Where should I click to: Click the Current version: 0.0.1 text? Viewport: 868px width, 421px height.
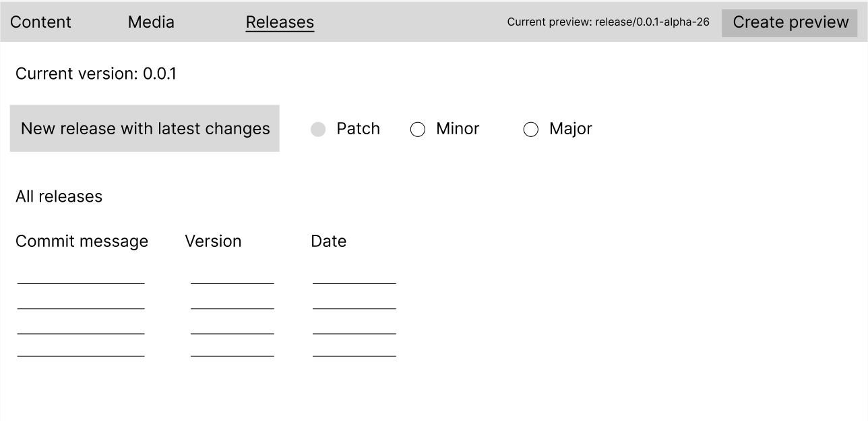(95, 74)
